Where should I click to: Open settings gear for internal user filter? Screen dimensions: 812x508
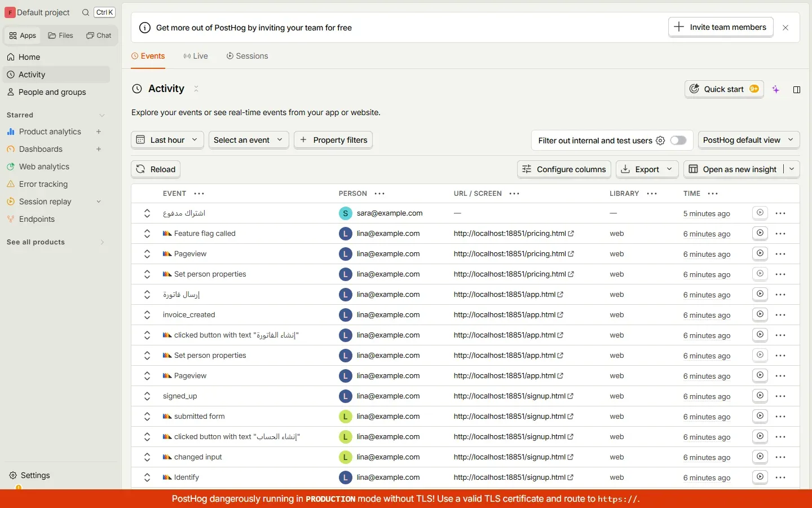tap(660, 141)
